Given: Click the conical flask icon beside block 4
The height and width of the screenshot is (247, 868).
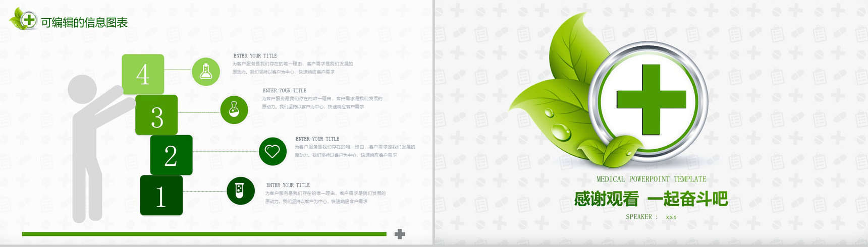Looking at the screenshot, I should pos(206,72).
